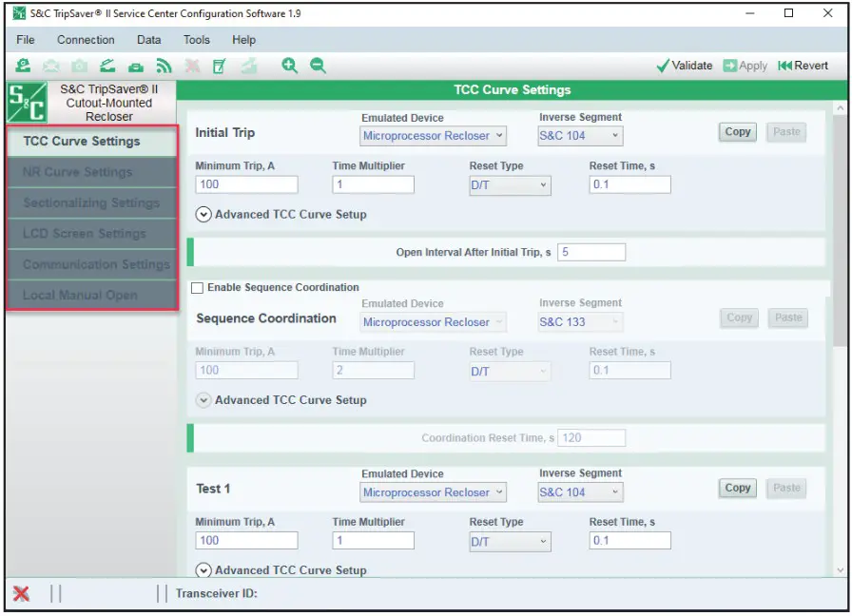
Task: Click Copy button for Test 1
Action: coord(737,489)
